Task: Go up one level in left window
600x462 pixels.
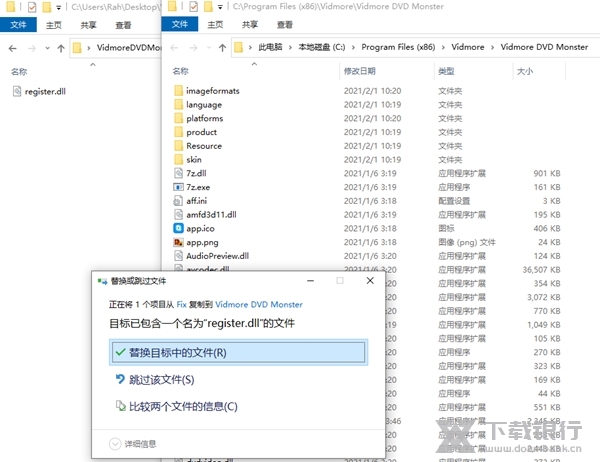Action: coord(61,48)
